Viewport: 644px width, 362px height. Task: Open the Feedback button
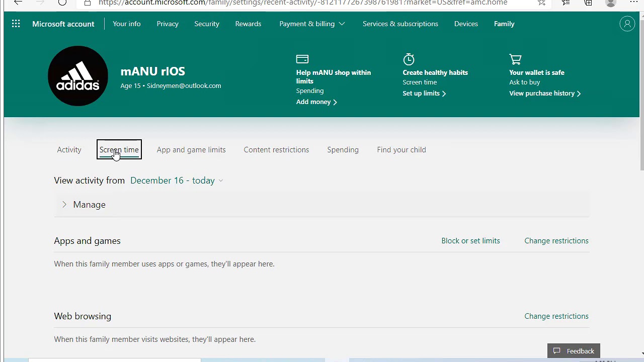click(x=574, y=351)
